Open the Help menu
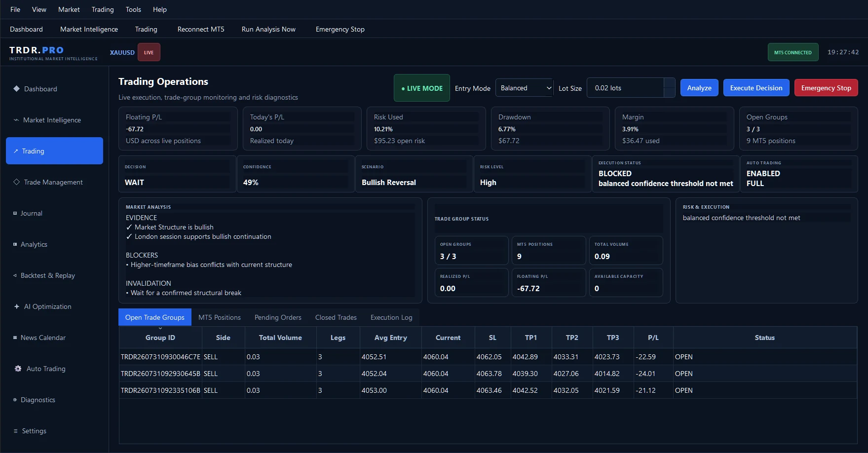 pyautogui.click(x=160, y=9)
